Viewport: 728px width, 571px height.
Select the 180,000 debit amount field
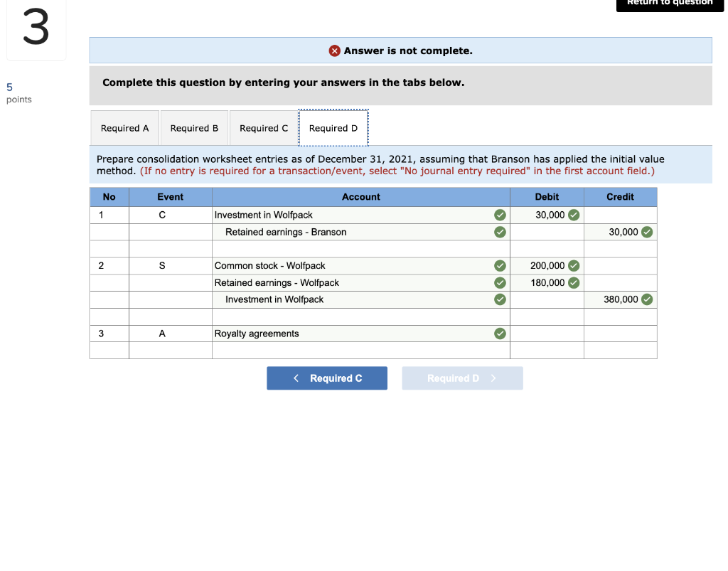[x=547, y=282]
